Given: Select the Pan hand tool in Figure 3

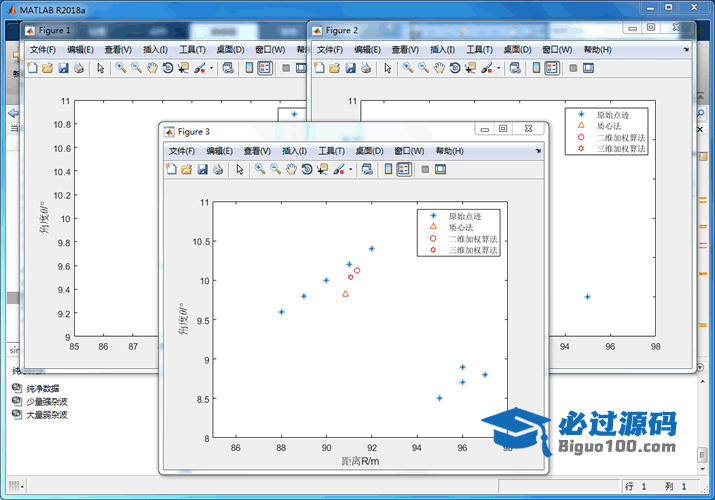Looking at the screenshot, I should point(290,169).
